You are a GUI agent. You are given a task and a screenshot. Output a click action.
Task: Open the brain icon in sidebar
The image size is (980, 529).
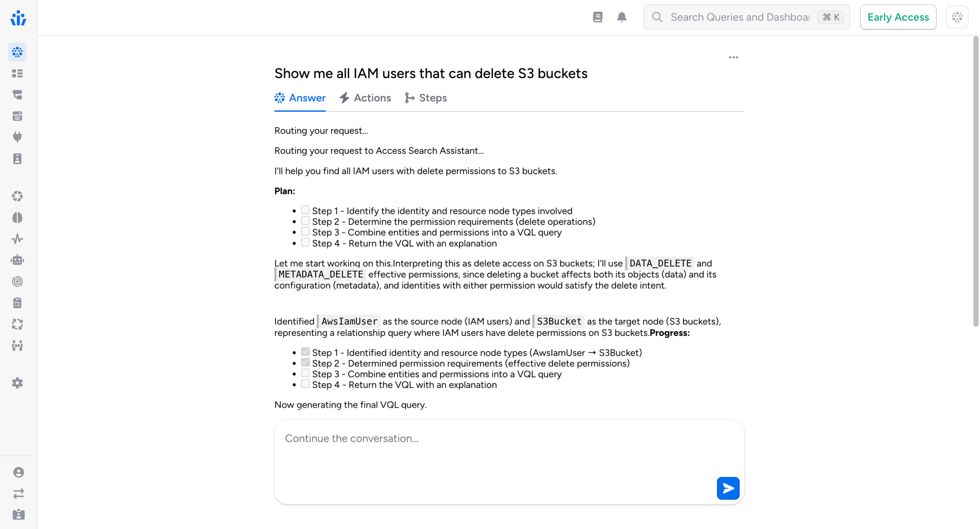coord(17,218)
